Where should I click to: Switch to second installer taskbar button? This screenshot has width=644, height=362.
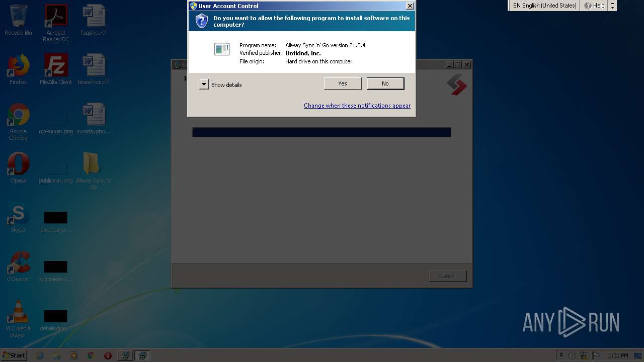[143, 355]
